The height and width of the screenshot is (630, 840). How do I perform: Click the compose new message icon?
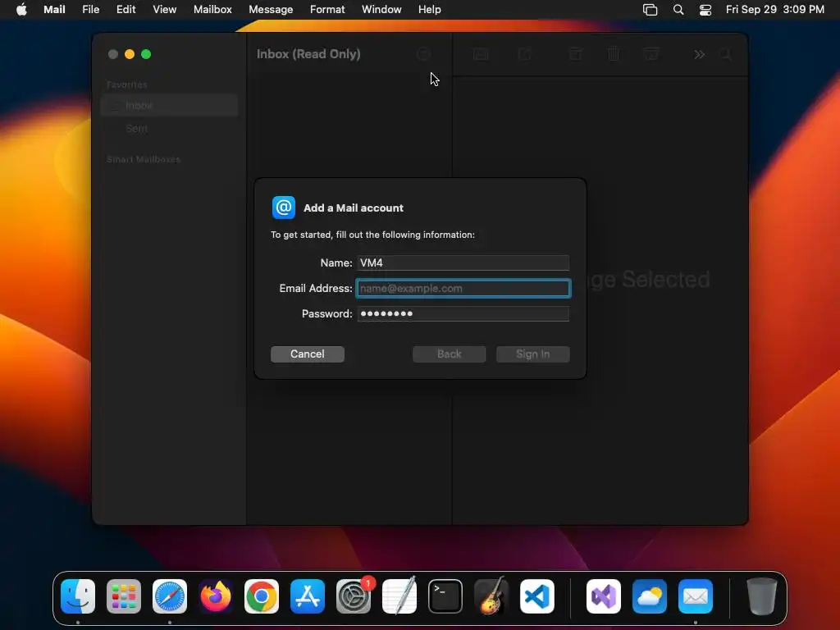tap(524, 54)
